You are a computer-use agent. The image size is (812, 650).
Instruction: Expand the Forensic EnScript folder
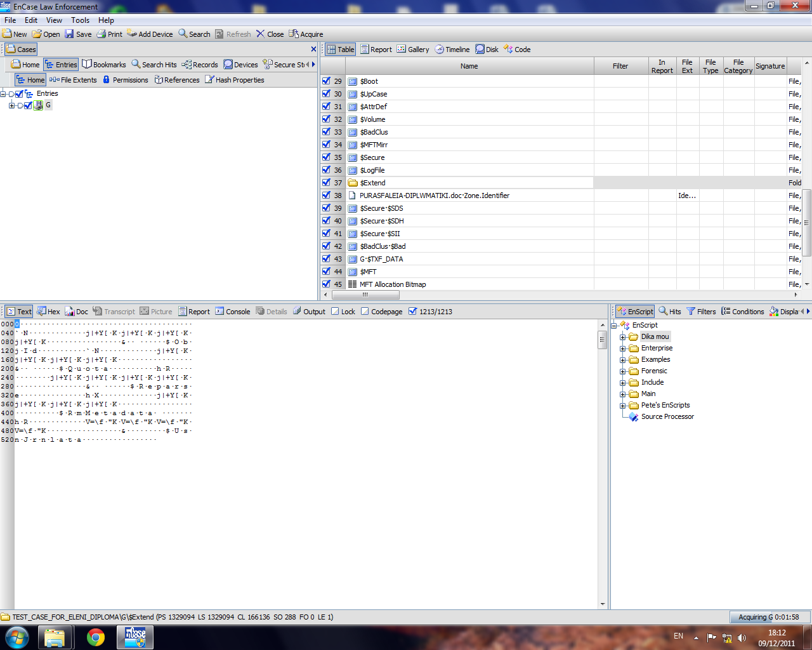tap(623, 371)
